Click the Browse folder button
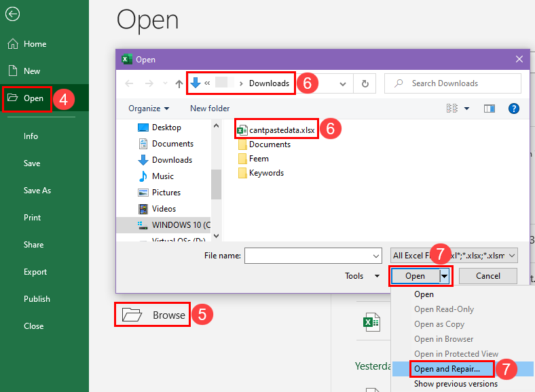The width and height of the screenshot is (535, 392). [153, 315]
